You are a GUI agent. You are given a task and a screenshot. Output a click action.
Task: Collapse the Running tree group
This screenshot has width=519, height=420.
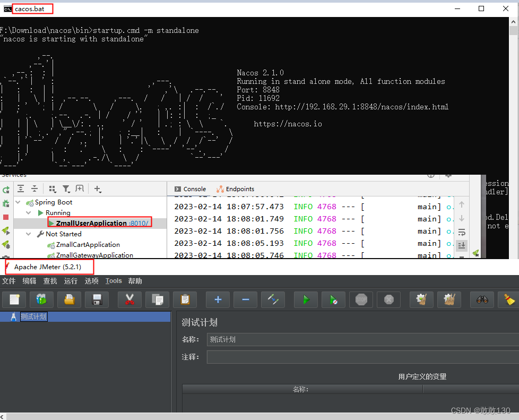pos(29,212)
